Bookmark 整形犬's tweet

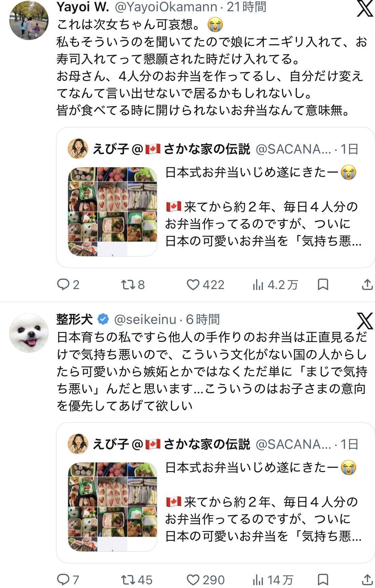coord(323,579)
